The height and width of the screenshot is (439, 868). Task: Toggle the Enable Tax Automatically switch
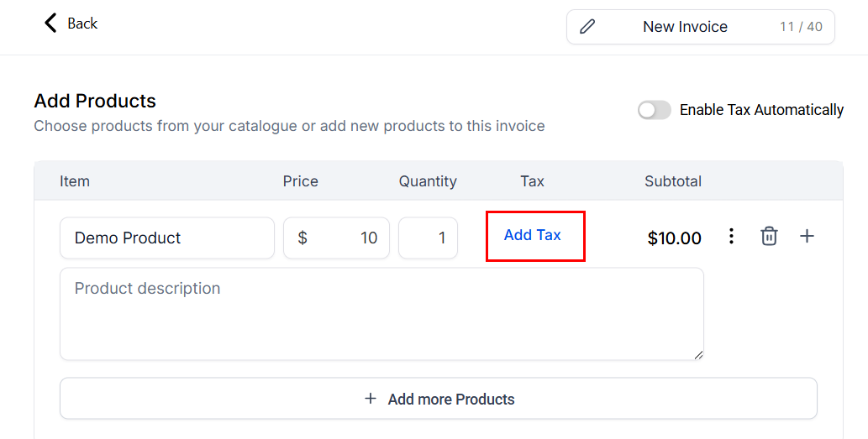pyautogui.click(x=654, y=110)
